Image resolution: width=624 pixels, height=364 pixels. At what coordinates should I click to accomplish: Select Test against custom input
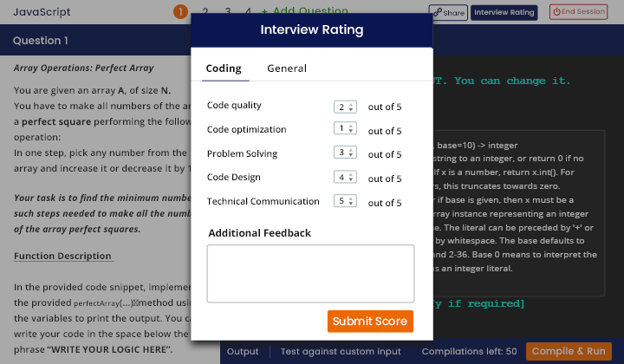point(341,351)
